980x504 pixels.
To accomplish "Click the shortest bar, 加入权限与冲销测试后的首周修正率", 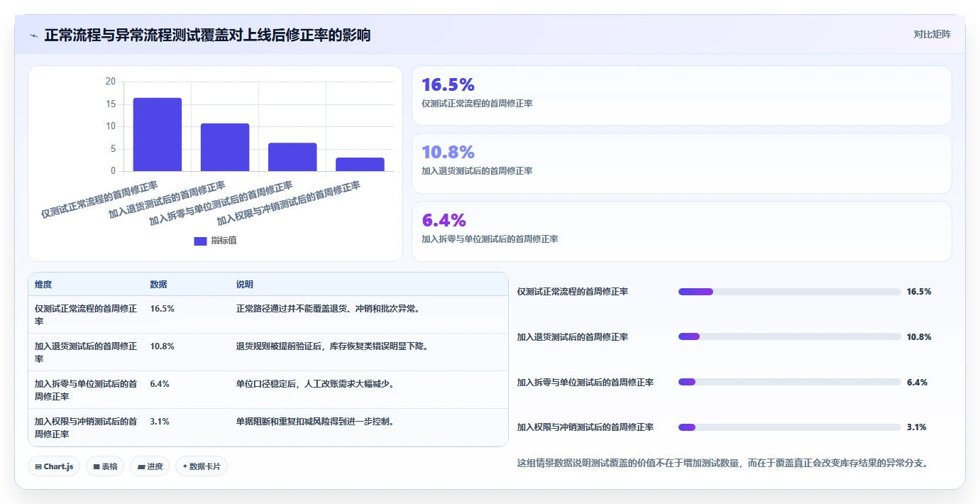I will click(x=360, y=164).
